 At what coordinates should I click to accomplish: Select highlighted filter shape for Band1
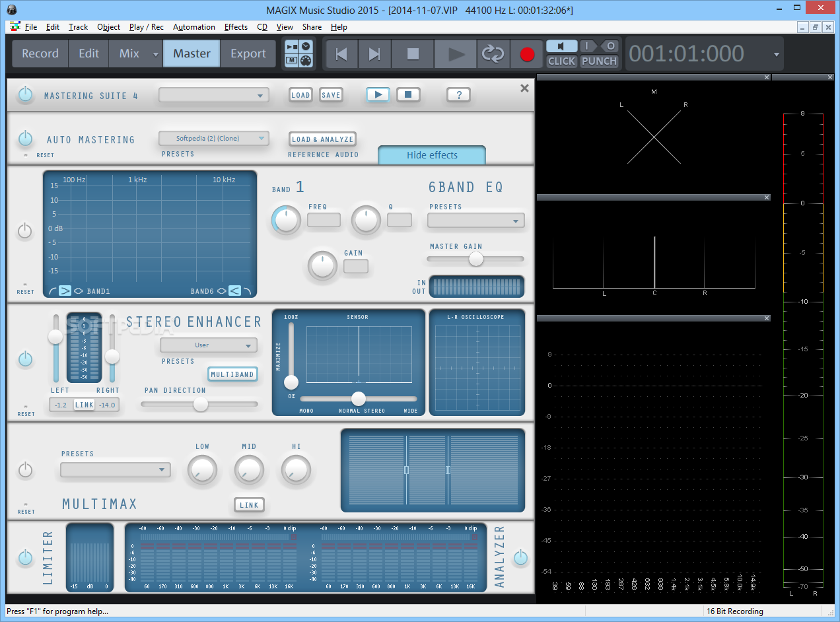65,290
